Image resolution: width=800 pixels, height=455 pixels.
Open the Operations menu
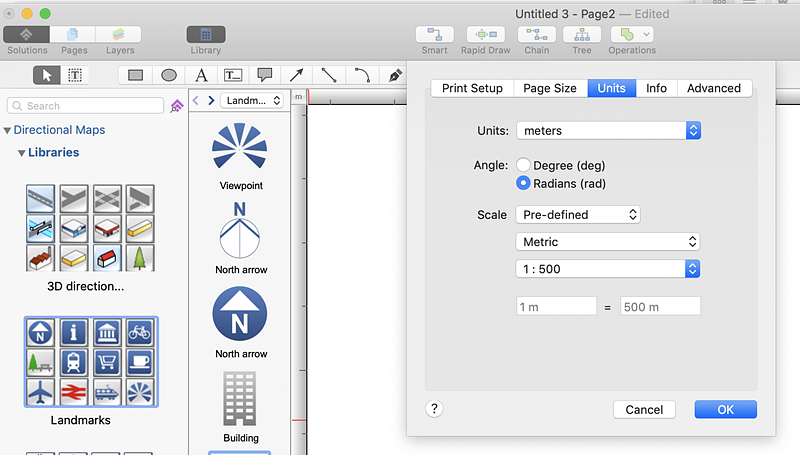pyautogui.click(x=632, y=35)
